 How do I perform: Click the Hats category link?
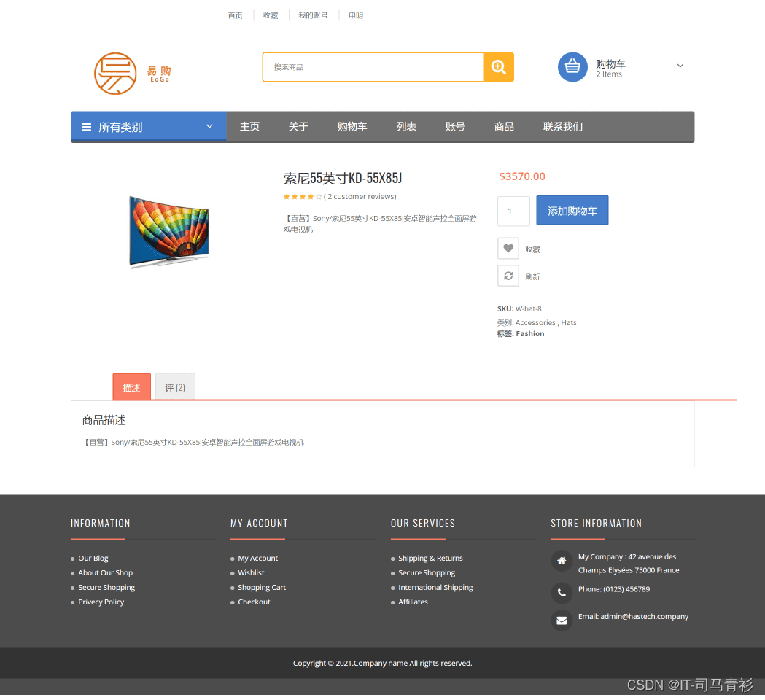click(x=569, y=322)
